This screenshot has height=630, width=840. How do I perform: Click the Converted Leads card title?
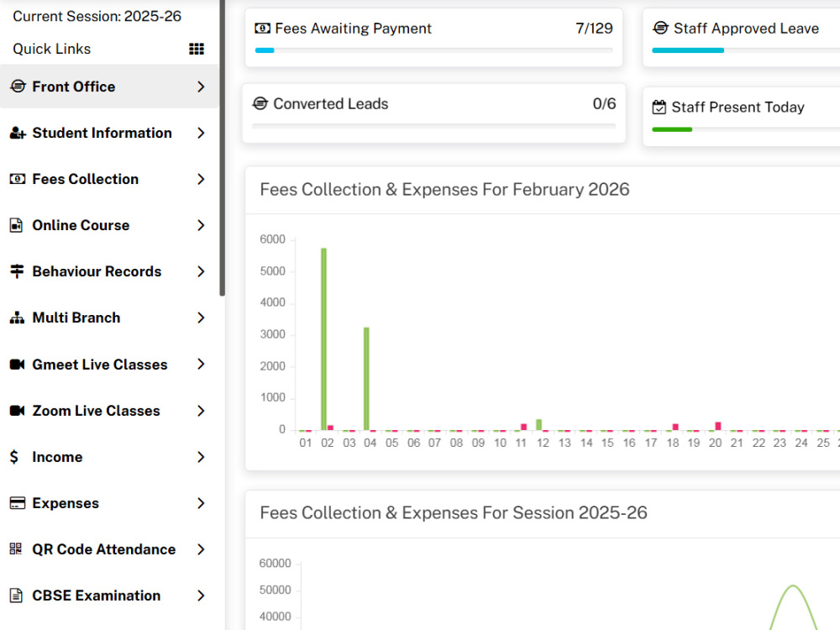coord(330,104)
